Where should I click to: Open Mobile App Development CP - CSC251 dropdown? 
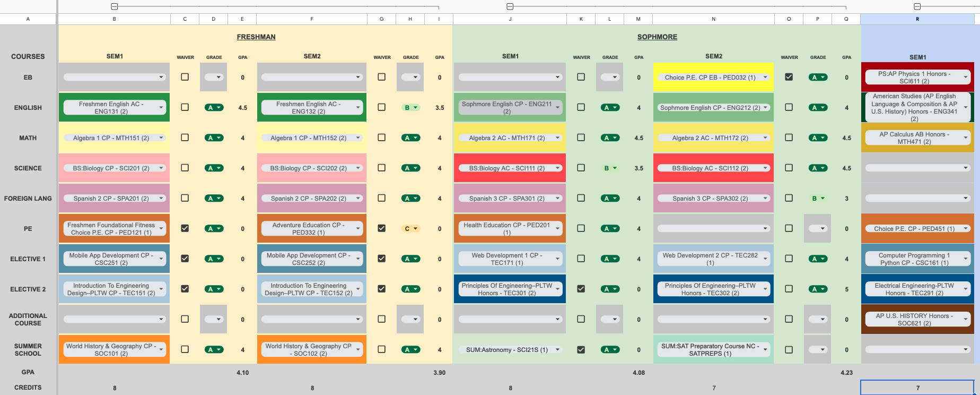click(115, 259)
